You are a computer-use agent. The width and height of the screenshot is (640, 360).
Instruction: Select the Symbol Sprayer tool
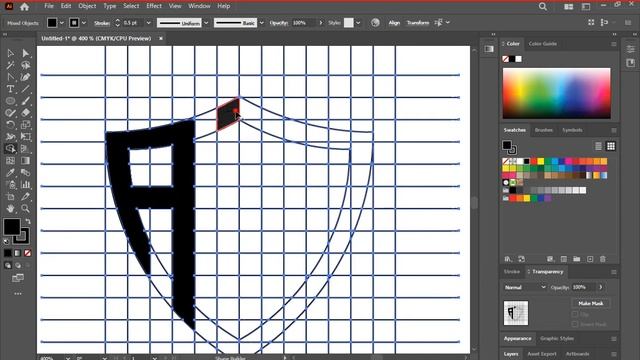click(x=11, y=185)
